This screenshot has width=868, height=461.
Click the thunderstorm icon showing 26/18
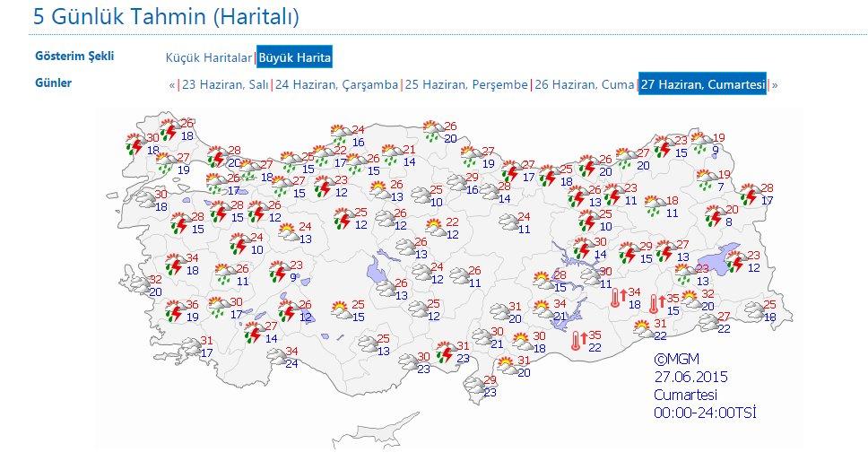click(x=169, y=130)
